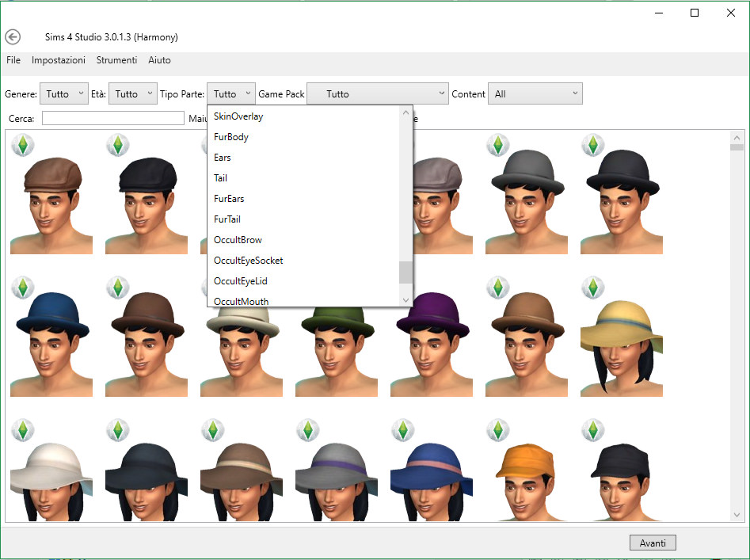Select FurBody in the open list
Screen dimensions: 750x560
click(x=230, y=136)
